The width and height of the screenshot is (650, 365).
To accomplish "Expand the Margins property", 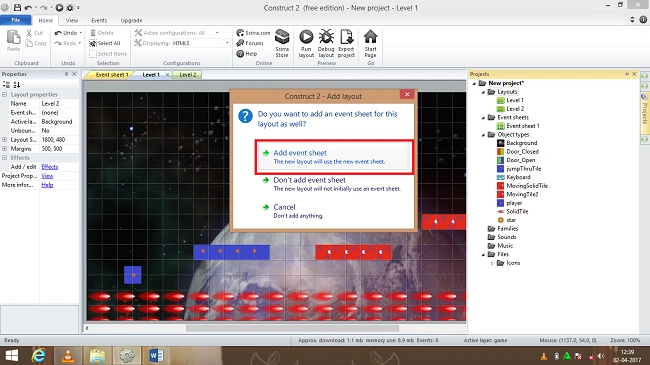I will [x=5, y=148].
